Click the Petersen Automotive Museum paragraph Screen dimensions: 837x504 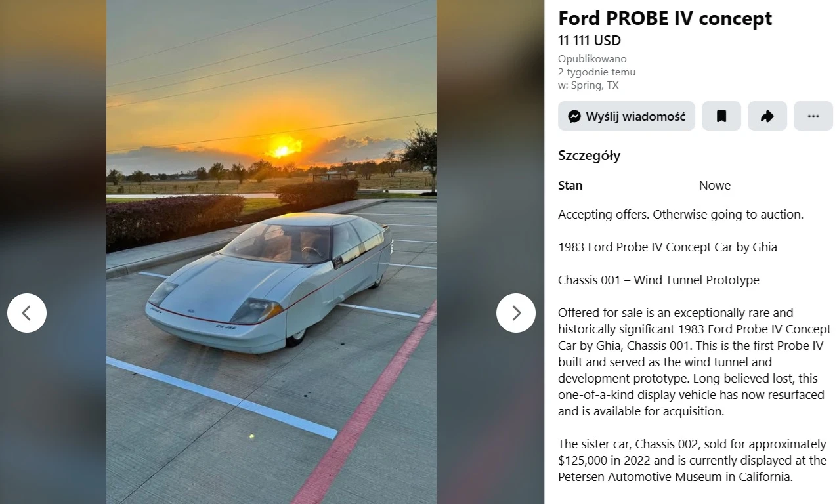coord(692,461)
